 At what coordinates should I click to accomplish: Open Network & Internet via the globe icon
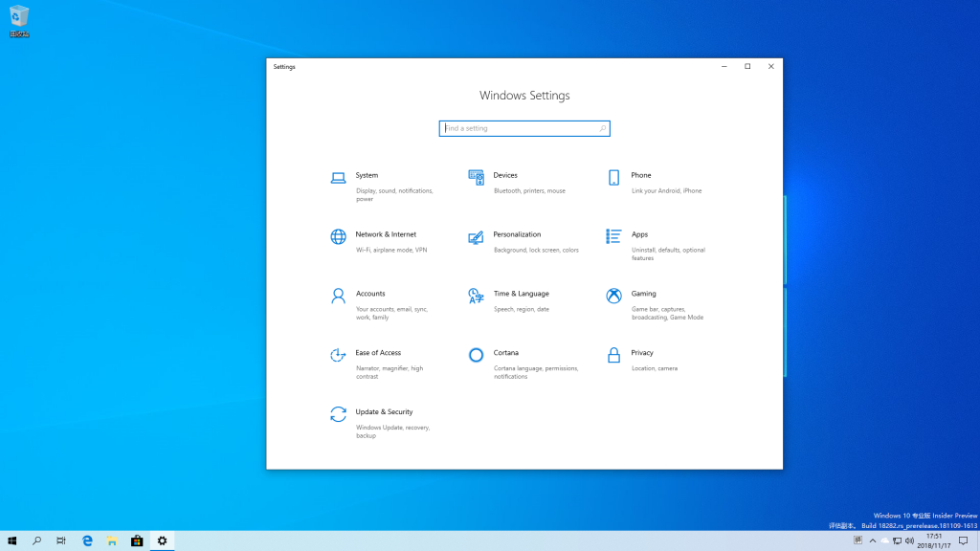coord(338,237)
